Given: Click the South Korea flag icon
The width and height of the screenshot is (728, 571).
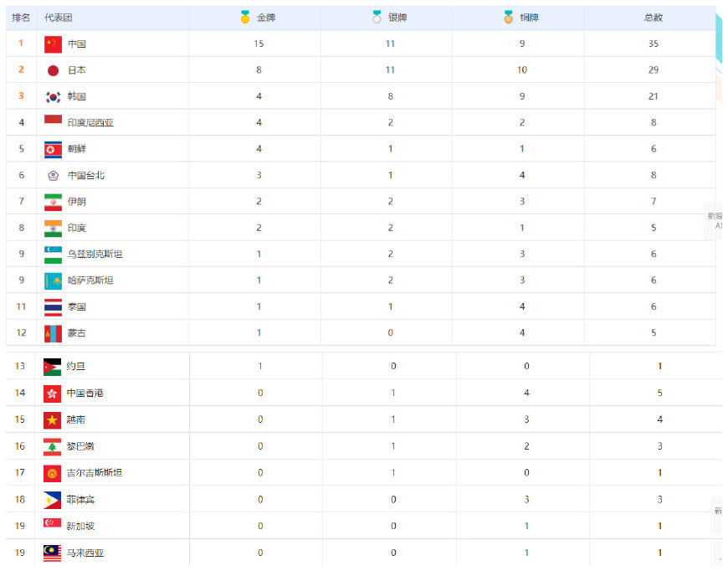Looking at the screenshot, I should [53, 96].
